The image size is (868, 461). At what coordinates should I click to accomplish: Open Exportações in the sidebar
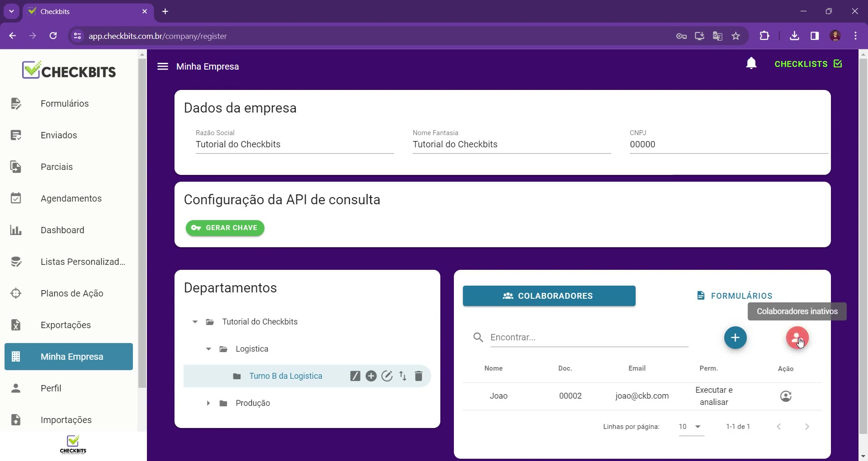coord(69,325)
